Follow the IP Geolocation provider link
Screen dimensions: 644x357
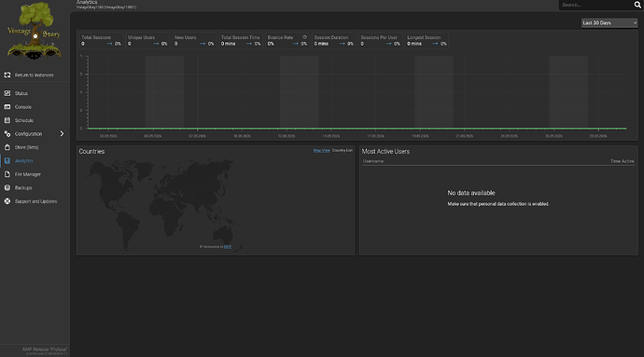(228, 247)
